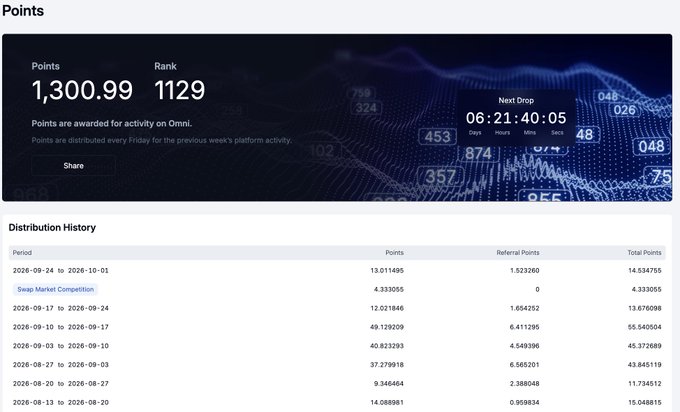The image size is (680, 412).
Task: Click points value 49.129209
Action: [387, 327]
